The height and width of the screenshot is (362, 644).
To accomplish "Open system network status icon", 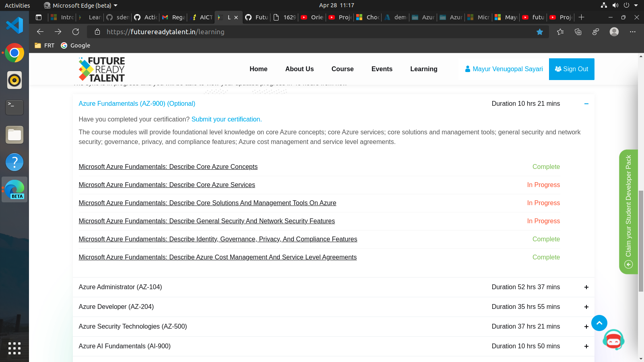I will click(x=604, y=5).
